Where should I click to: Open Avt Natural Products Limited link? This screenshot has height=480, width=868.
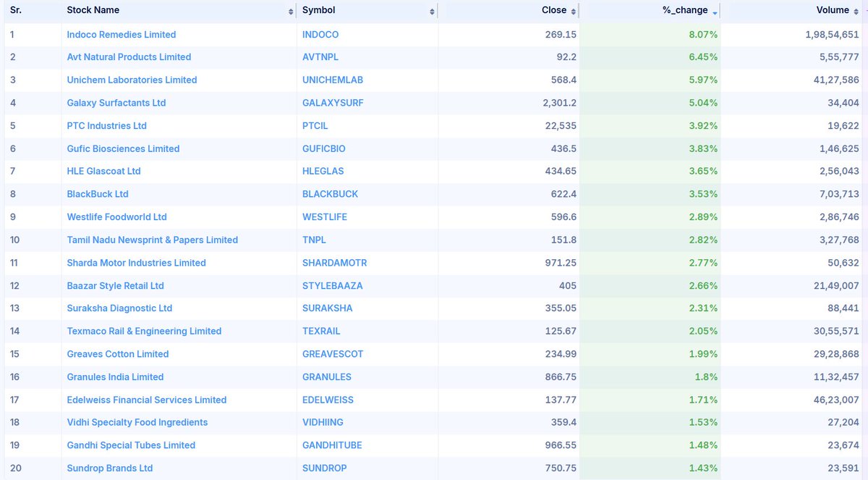(129, 57)
